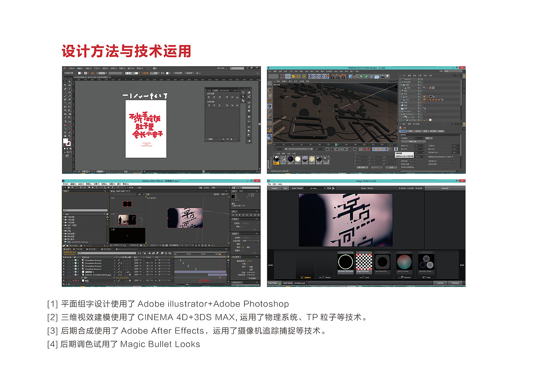The image size is (550, 392).
Task: Switch to 路径查找器 tab in Illustrator panel
Action: click(x=224, y=91)
